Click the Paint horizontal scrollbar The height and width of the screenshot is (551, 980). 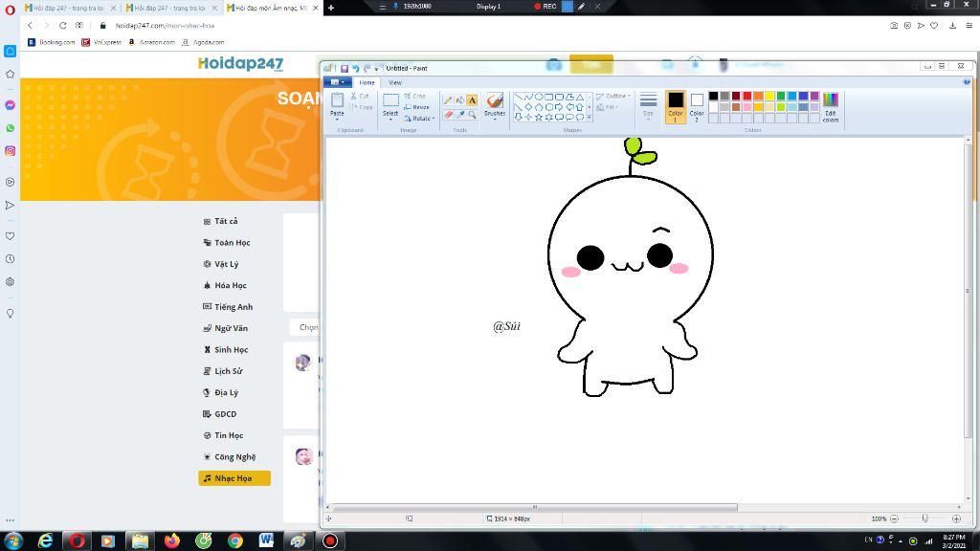coord(535,507)
